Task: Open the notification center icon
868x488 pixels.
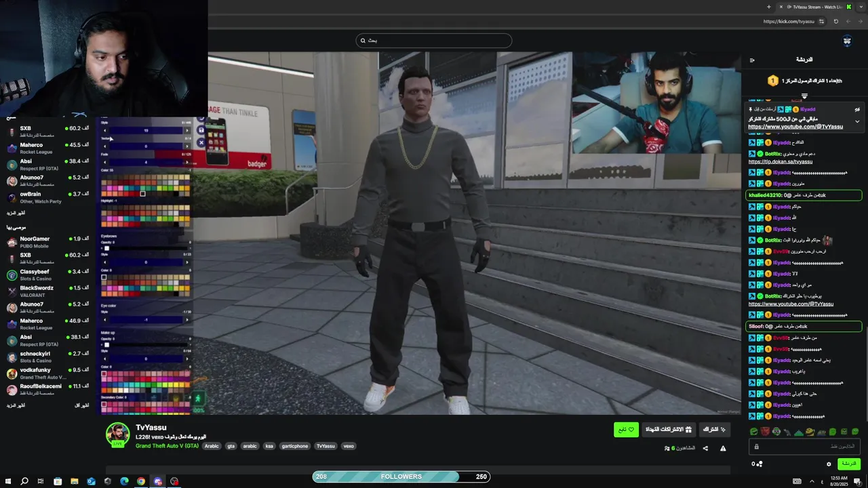Action: click(x=857, y=481)
